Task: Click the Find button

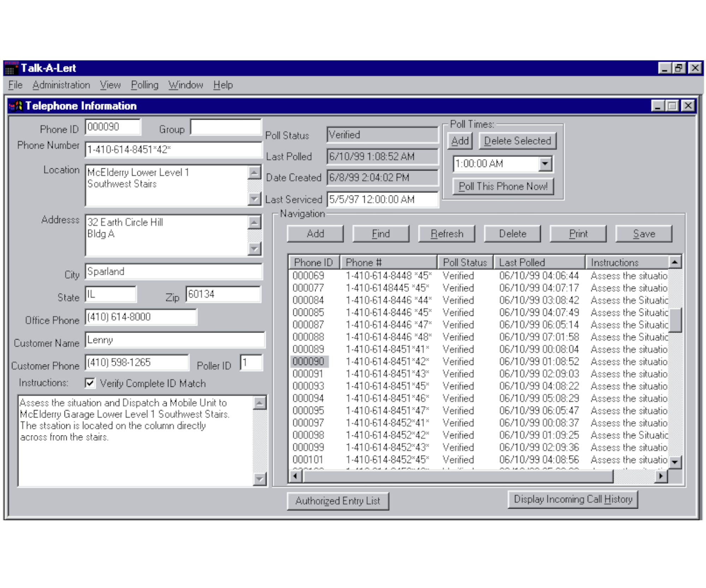Action: 381,234
